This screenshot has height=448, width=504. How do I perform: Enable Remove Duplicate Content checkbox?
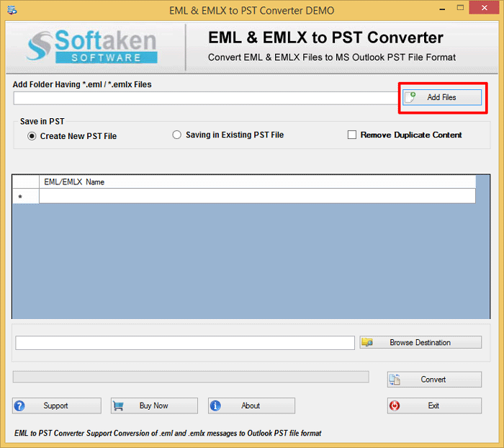pos(352,135)
